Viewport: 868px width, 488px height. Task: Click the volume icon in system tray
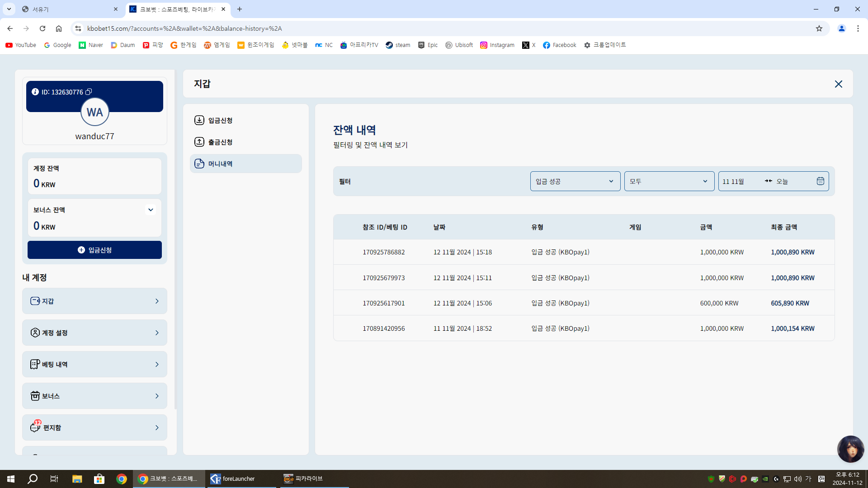797,479
